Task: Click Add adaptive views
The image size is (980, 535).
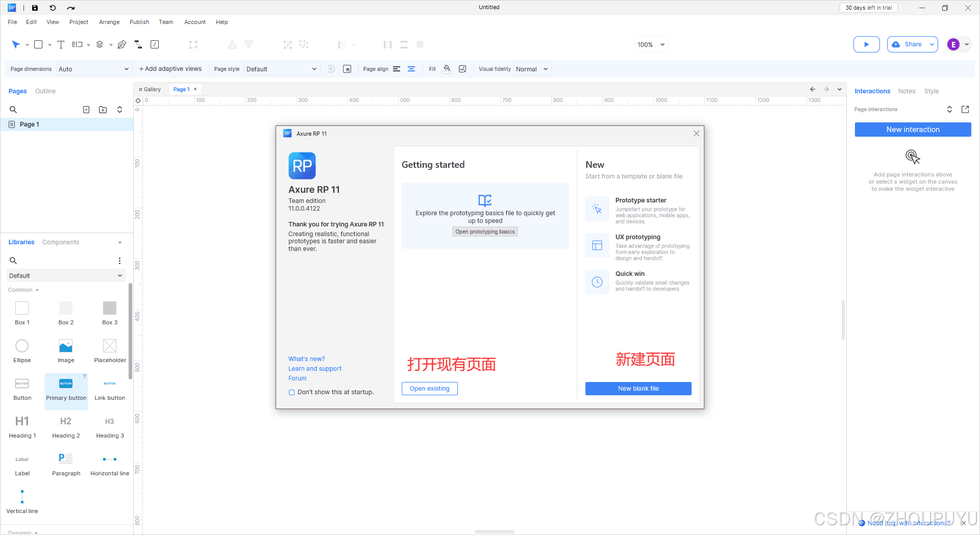Action: [x=170, y=69]
